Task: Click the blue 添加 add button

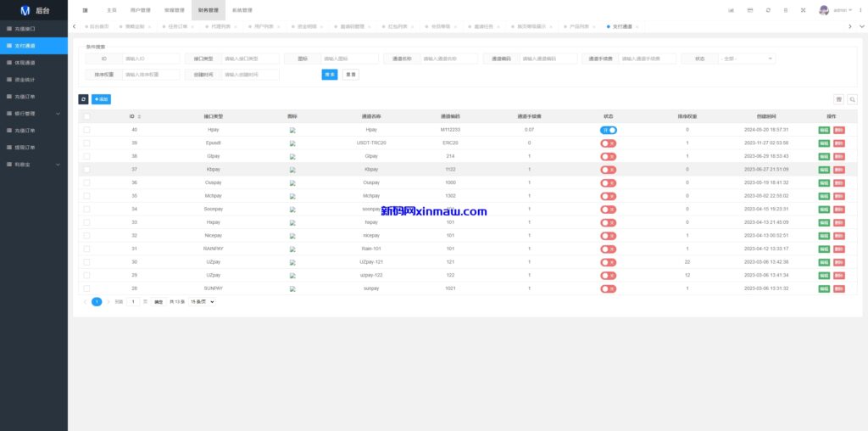Action: tap(101, 99)
